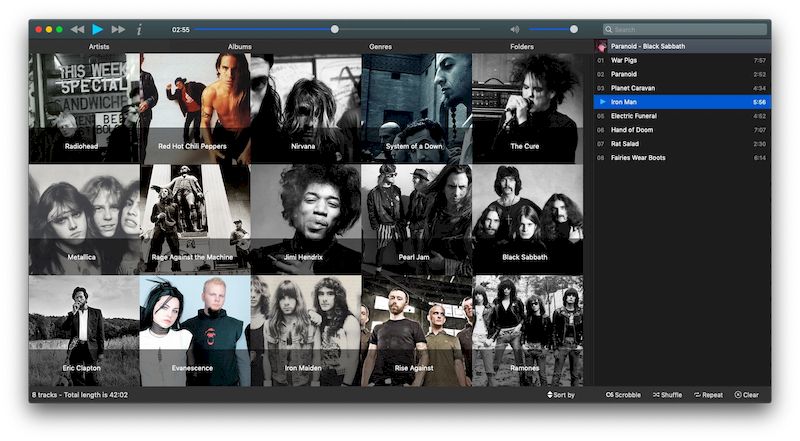Toggle Shuffle mode

point(667,395)
